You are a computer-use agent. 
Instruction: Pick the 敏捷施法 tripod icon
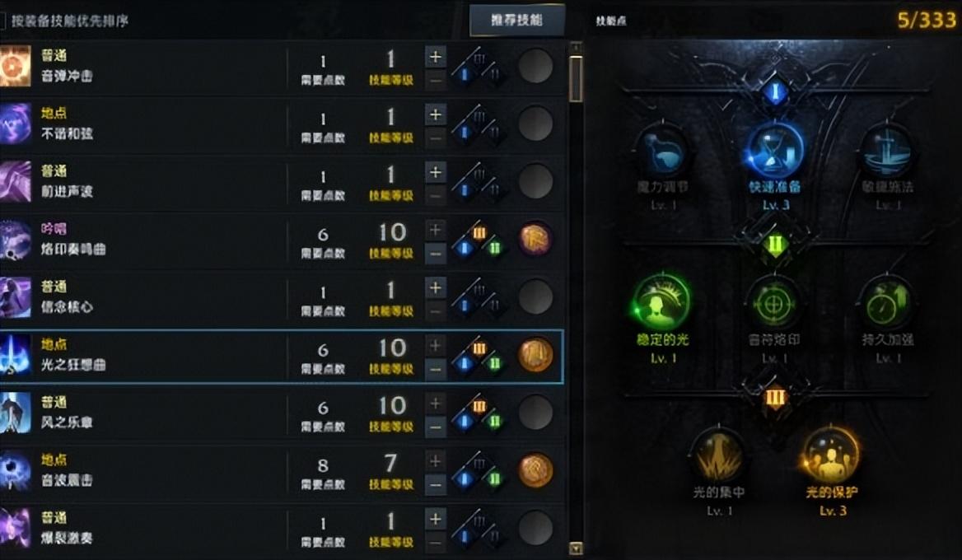click(887, 151)
